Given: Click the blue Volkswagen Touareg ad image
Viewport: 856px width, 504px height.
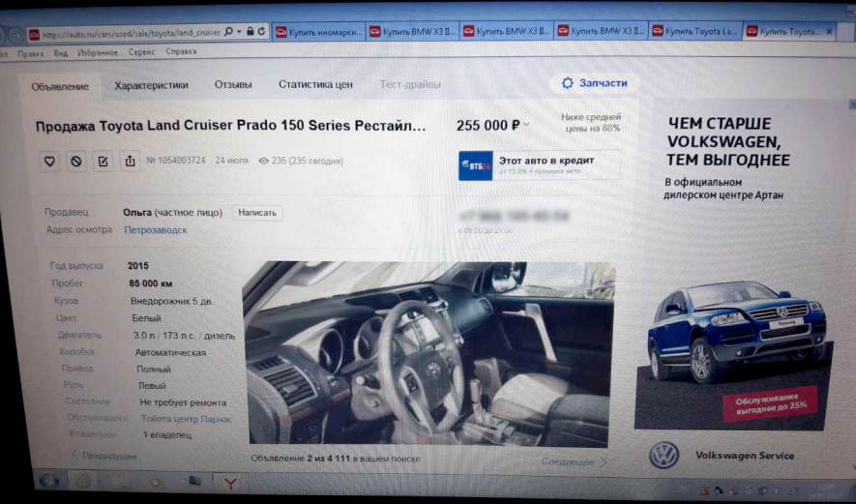Looking at the screenshot, I should tap(736, 331).
